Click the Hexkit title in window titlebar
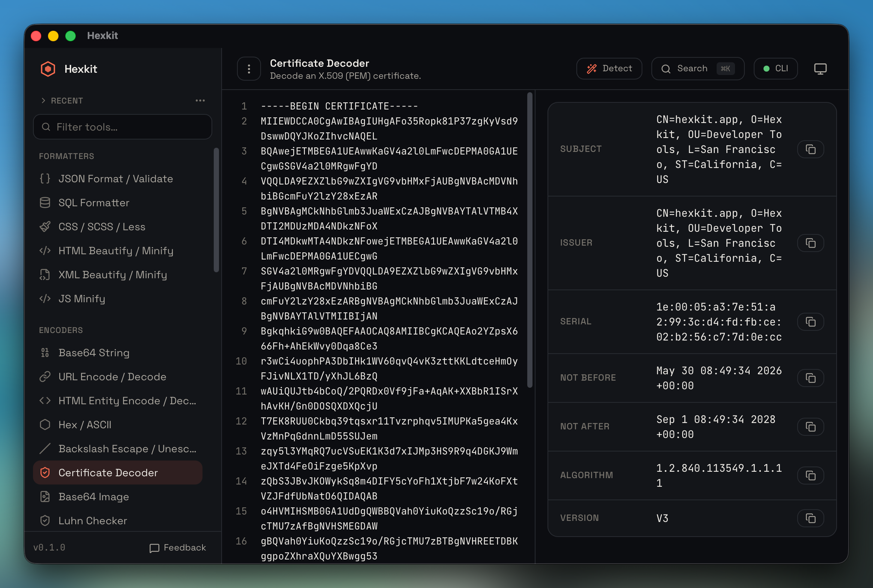Viewport: 873px width, 588px height. (102, 36)
